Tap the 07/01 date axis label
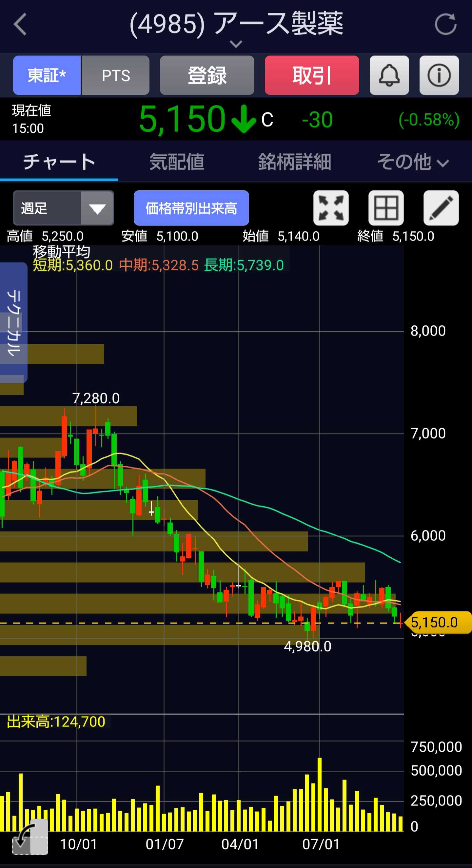472x868 pixels. [321, 844]
